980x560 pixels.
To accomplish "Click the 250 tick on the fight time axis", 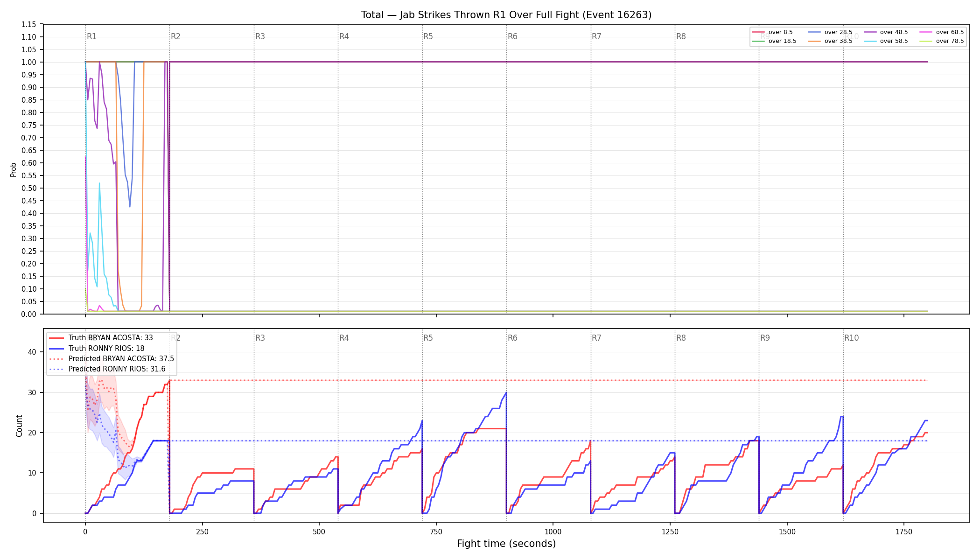I will coord(202,532).
